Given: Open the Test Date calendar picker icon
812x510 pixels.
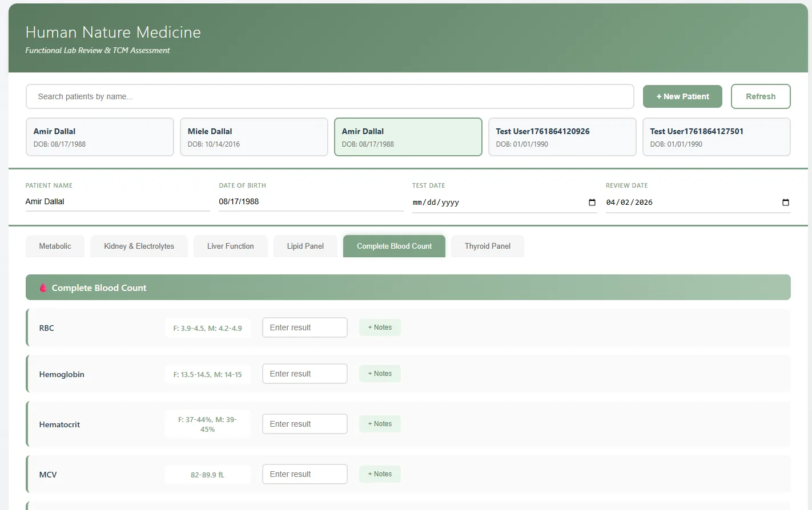Looking at the screenshot, I should pyautogui.click(x=592, y=203).
